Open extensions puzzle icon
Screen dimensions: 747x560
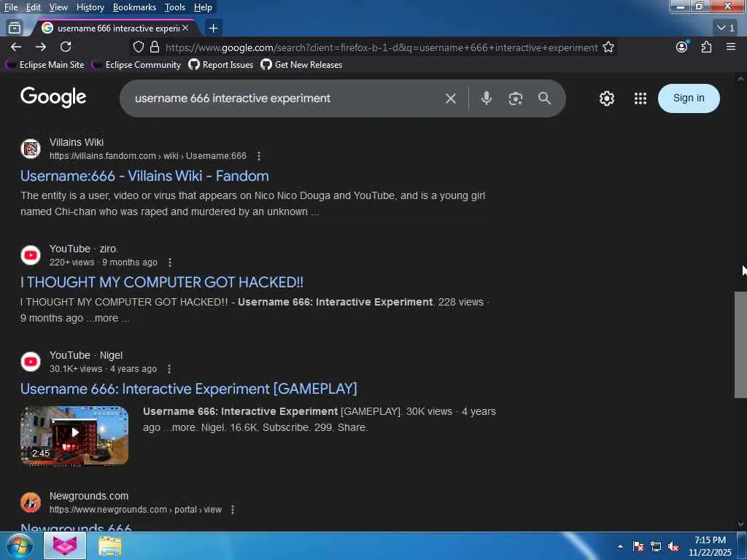[706, 47]
